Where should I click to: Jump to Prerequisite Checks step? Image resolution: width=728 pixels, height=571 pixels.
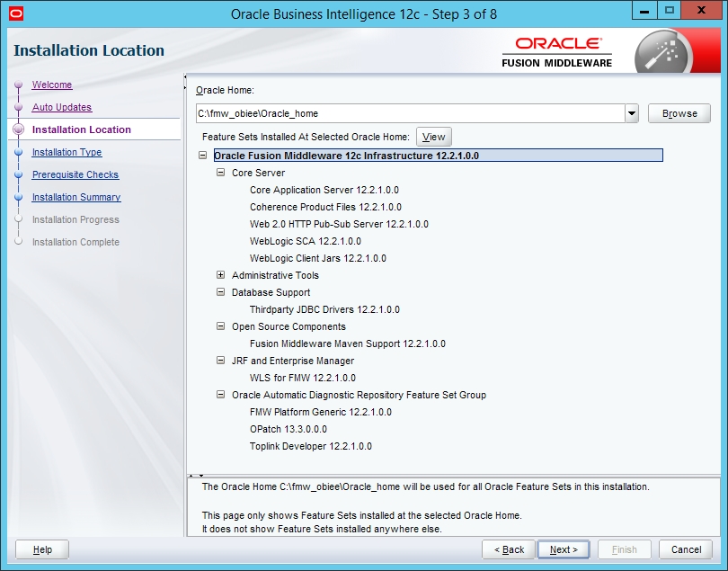click(x=75, y=174)
